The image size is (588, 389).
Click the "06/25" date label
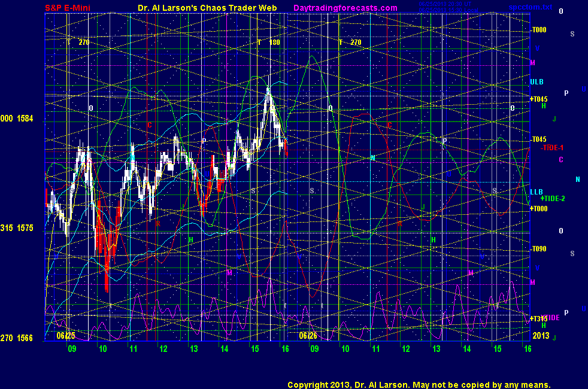coord(66,336)
